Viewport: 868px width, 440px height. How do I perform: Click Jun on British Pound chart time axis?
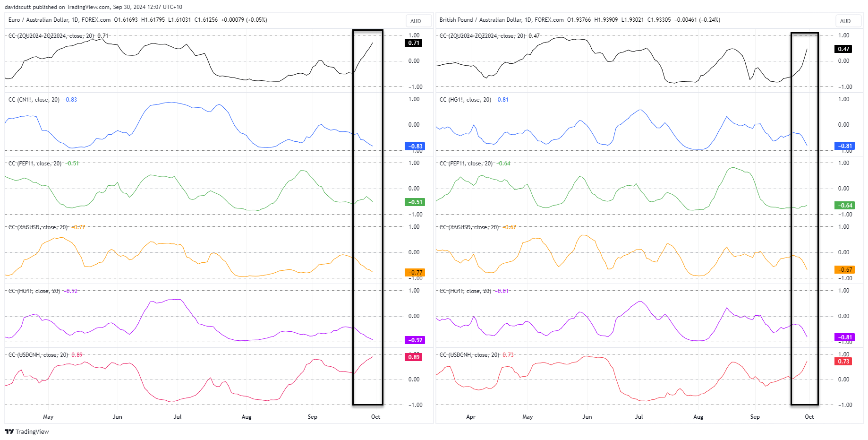pyautogui.click(x=587, y=417)
